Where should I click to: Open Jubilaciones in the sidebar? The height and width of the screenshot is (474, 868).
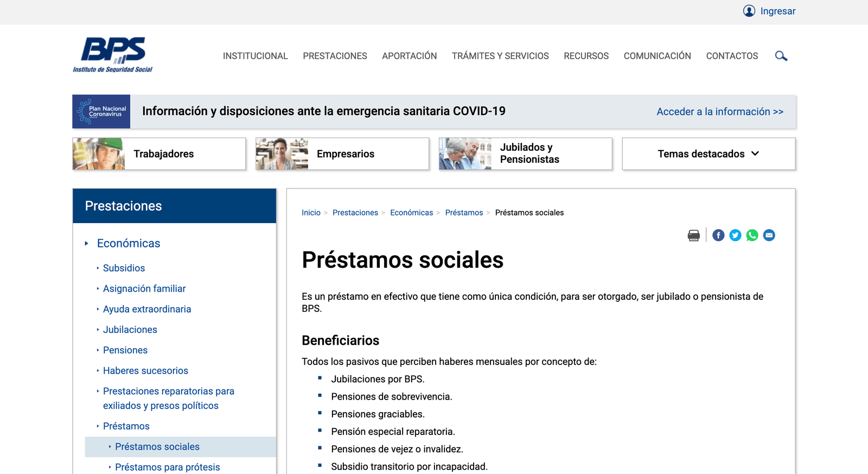pyautogui.click(x=130, y=330)
